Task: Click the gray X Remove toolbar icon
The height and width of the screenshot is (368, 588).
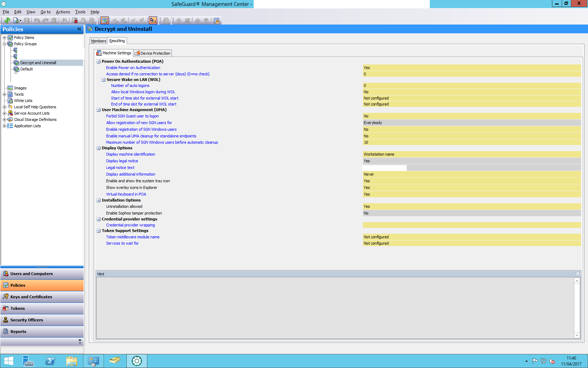Action: click(188, 20)
